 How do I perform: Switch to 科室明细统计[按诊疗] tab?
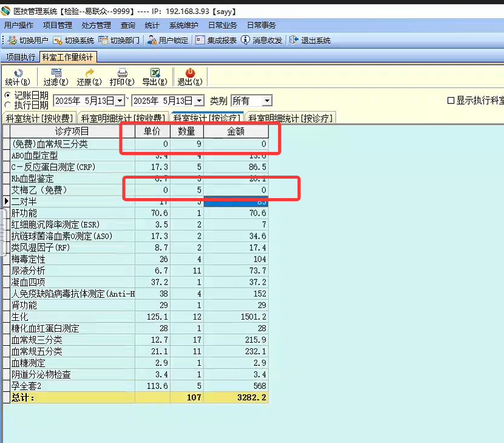tap(290, 118)
